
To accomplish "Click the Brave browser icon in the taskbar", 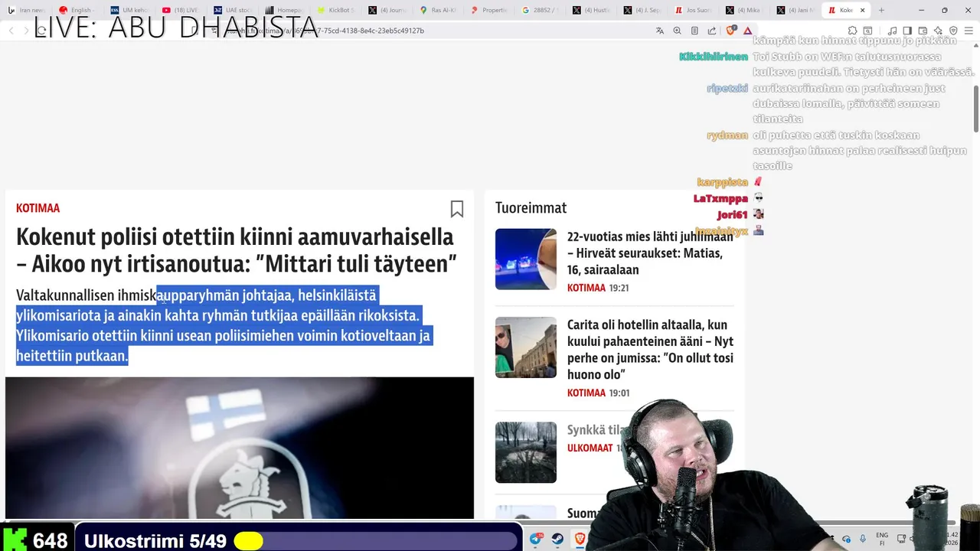I will (x=580, y=540).
